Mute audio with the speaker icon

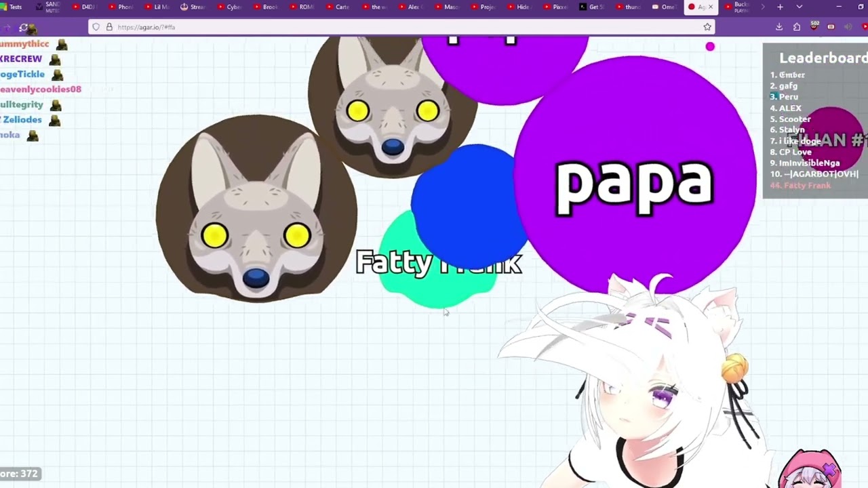click(x=848, y=27)
